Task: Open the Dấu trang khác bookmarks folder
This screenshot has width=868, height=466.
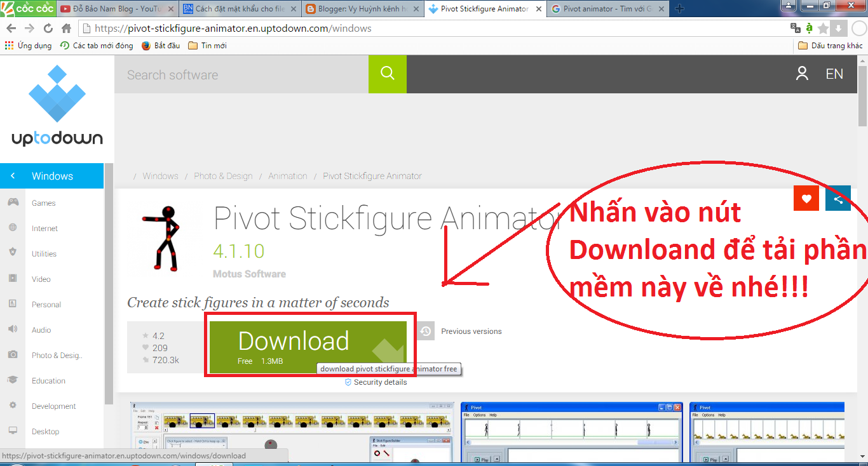Action: 830,46
